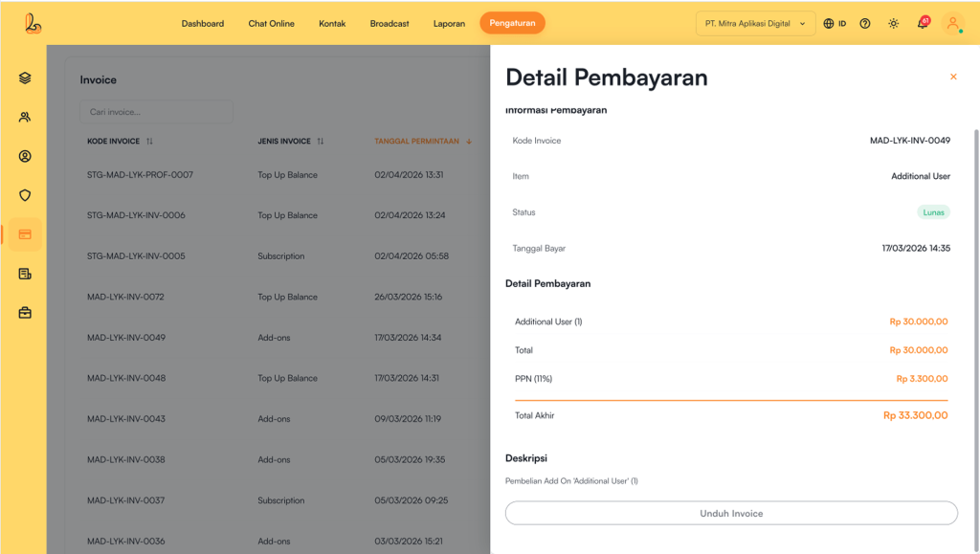Select the profile circle sidebar icon
The width and height of the screenshot is (980, 554).
[25, 156]
